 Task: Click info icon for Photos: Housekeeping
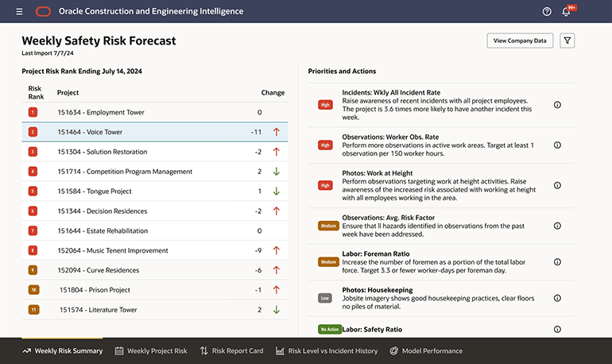(557, 298)
